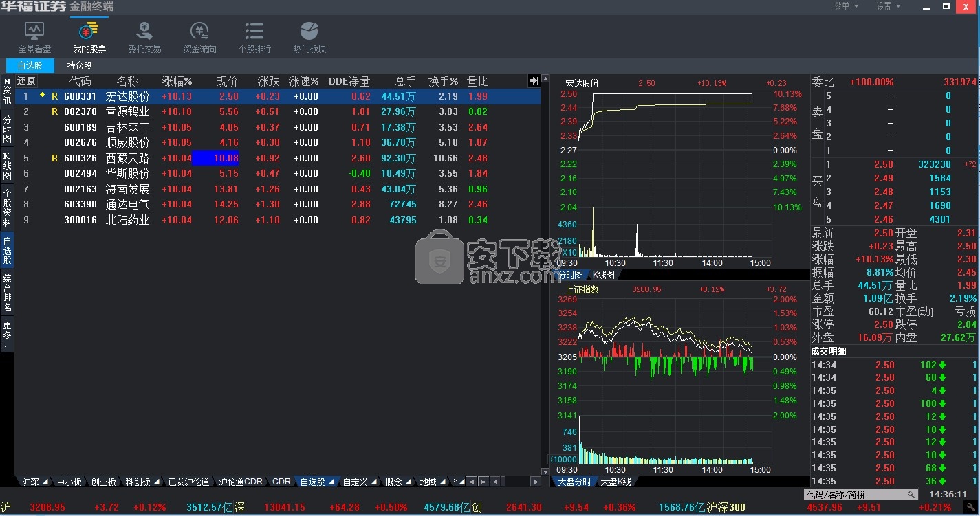Switch stock chart to K线图 tab
Screen dimensions: 980x516
pyautogui.click(x=603, y=275)
